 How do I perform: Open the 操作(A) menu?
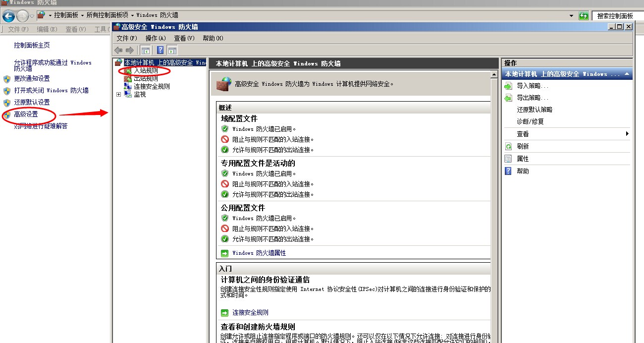(156, 38)
